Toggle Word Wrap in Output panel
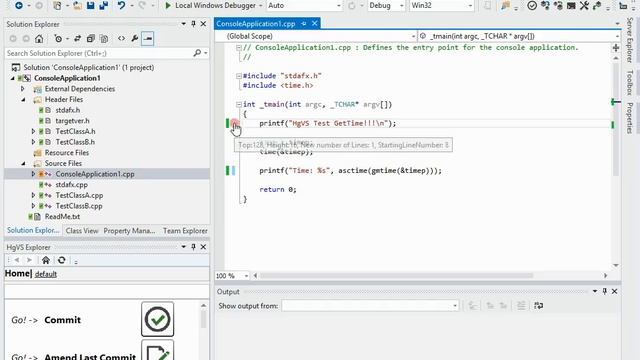This screenshot has width=640, height=360. click(539, 306)
